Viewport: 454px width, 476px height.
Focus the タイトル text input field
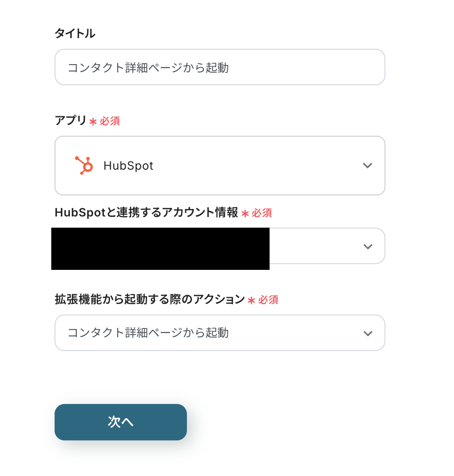click(220, 67)
